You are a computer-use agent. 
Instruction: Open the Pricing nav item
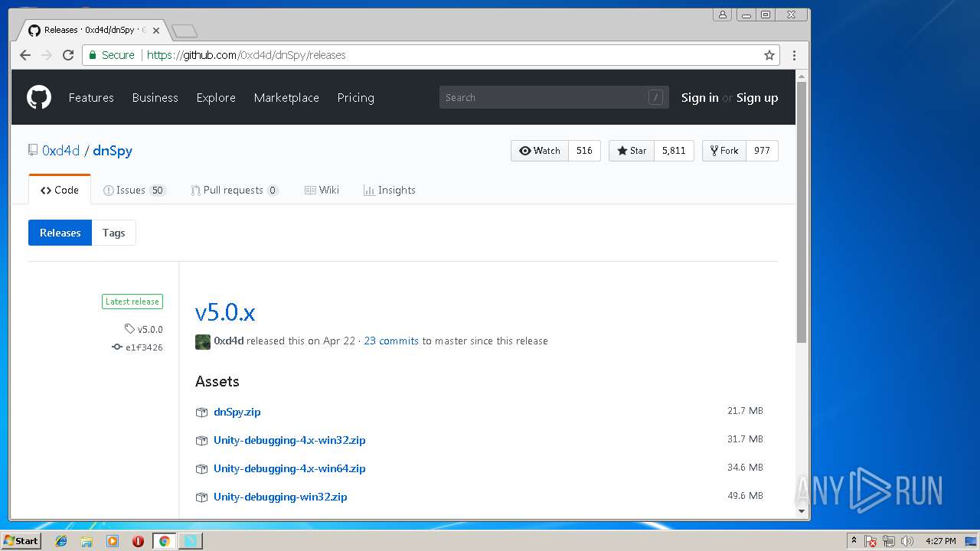[355, 97]
